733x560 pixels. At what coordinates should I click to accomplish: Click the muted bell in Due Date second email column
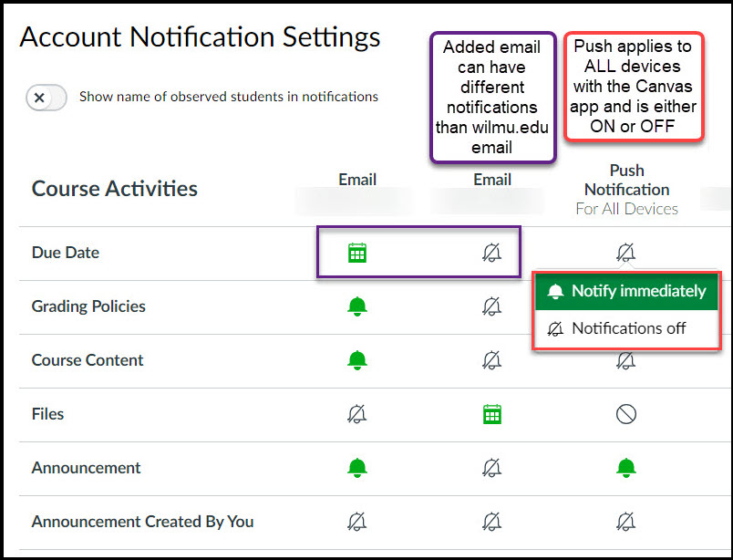tap(492, 253)
